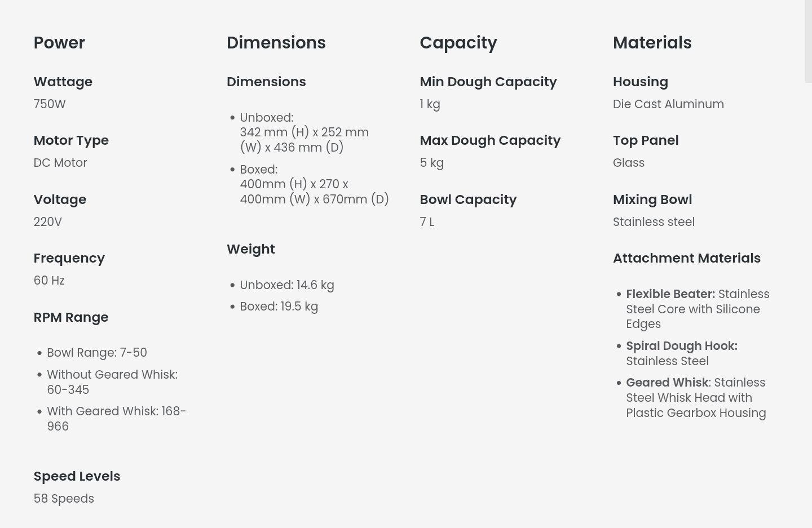Click the 750W wattage value
This screenshot has width=812, height=528.
pos(50,104)
